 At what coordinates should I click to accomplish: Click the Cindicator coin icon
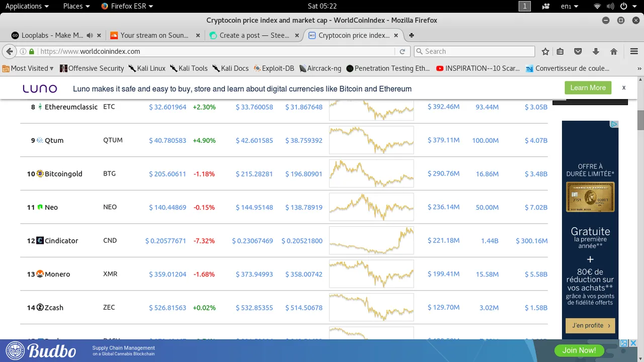(x=40, y=240)
